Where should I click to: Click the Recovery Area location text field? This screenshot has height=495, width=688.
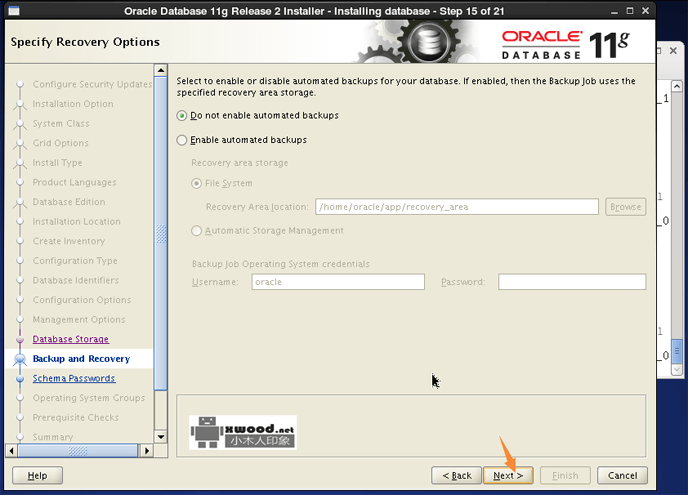(456, 207)
